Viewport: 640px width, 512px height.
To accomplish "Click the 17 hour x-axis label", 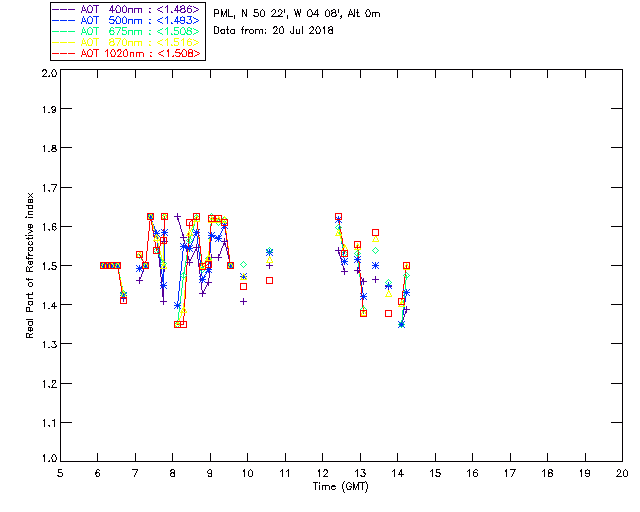I will (x=510, y=473).
